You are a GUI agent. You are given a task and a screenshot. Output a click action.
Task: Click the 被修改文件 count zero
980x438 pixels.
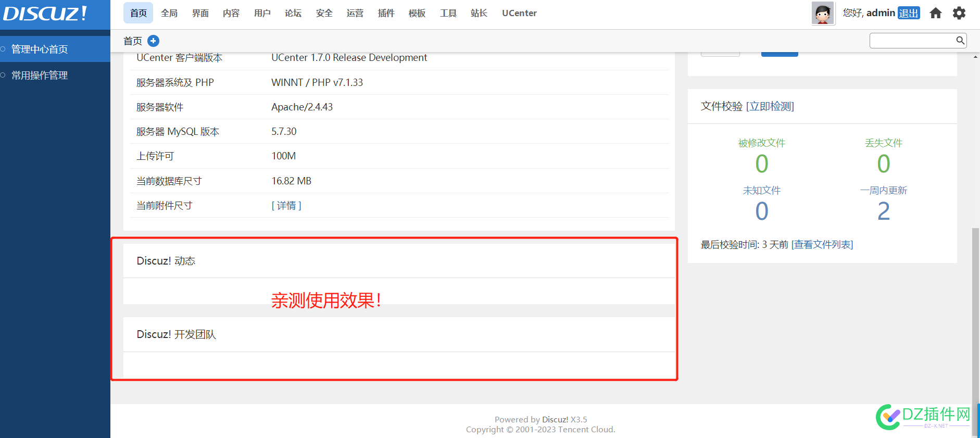coord(762,164)
